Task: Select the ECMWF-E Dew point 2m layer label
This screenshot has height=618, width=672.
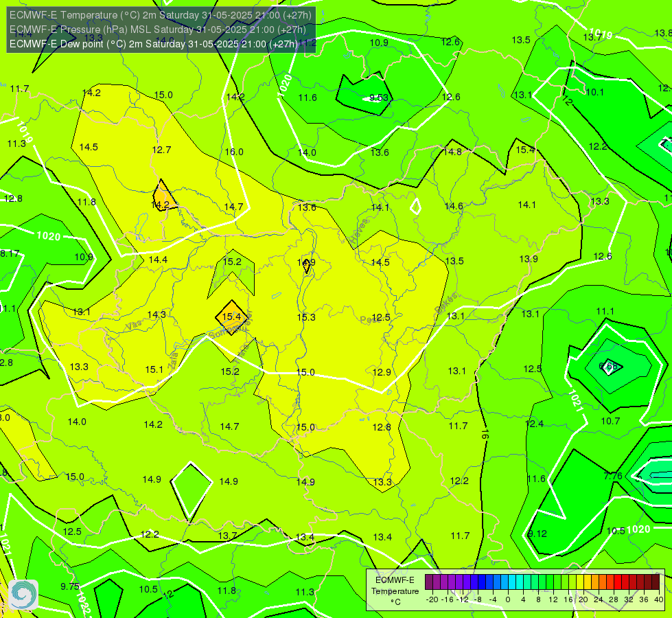Action: click(x=154, y=44)
